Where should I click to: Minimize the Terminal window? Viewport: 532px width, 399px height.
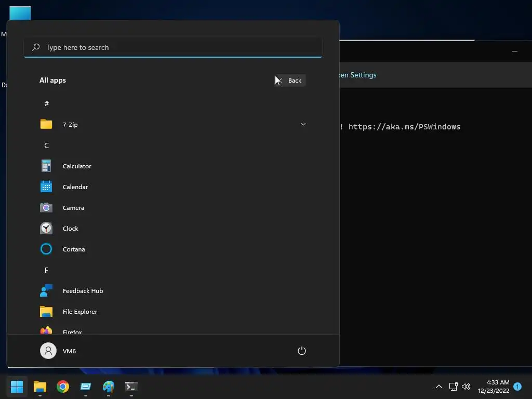pos(515,51)
